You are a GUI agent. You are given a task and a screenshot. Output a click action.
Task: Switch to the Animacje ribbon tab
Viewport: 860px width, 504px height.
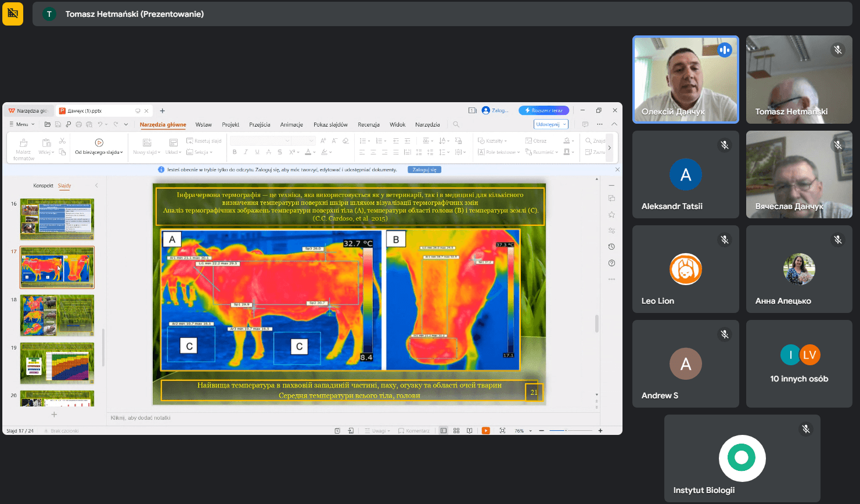coord(292,124)
